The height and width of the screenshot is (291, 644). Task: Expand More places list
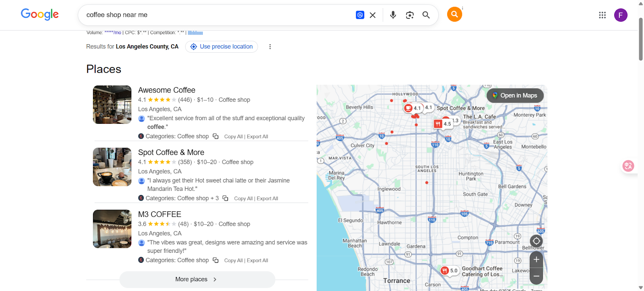click(197, 279)
